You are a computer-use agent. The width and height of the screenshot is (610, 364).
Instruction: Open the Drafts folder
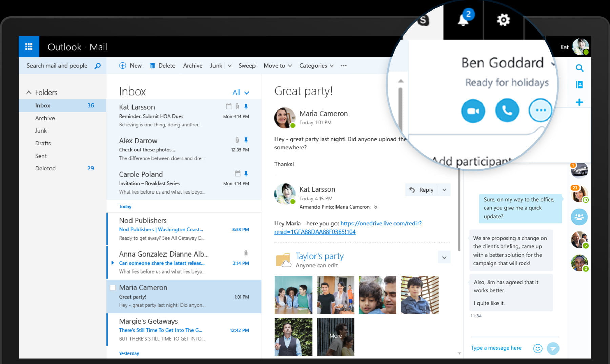[43, 143]
